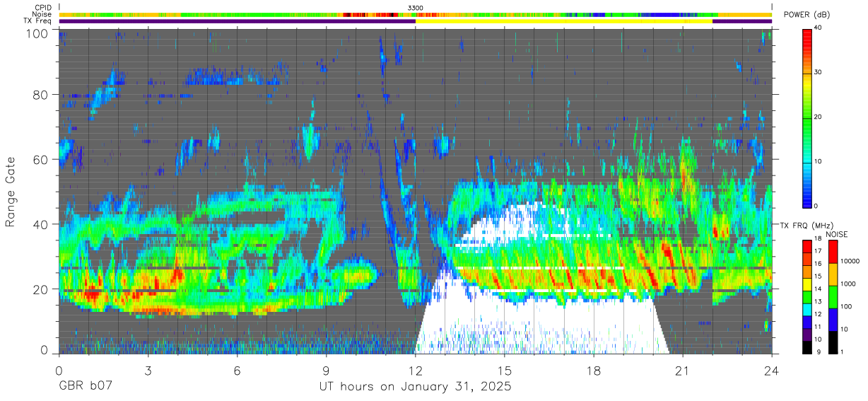The image size is (868, 401).
Task: Click the cyan swatch in TX FRQ color bar
Action: click(x=806, y=310)
